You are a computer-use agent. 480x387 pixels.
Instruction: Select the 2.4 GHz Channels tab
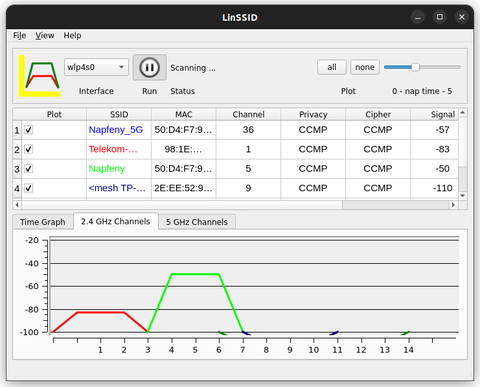[116, 221]
